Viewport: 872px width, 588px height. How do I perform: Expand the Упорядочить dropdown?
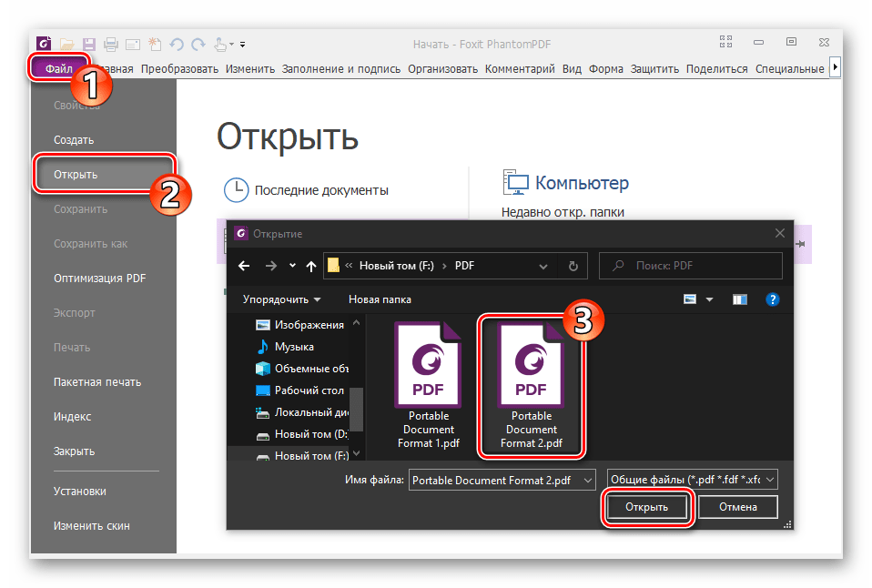[x=281, y=299]
